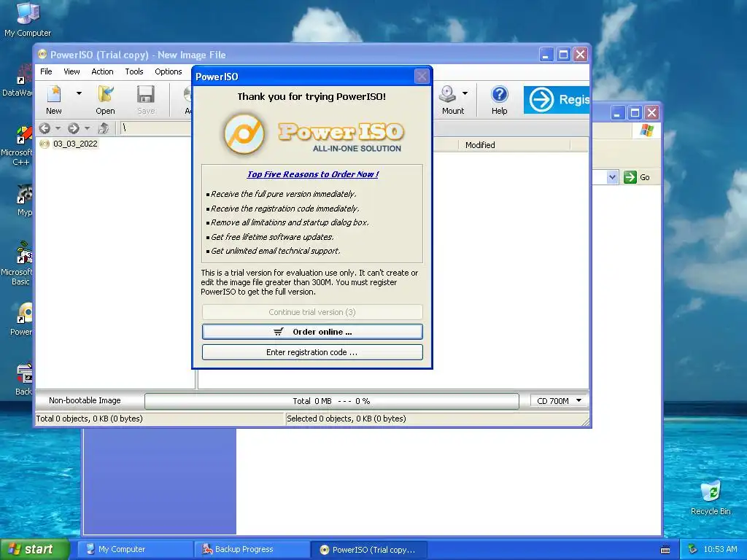Open the Backup desktop shortcut
747x560 pixels.
coord(24,379)
